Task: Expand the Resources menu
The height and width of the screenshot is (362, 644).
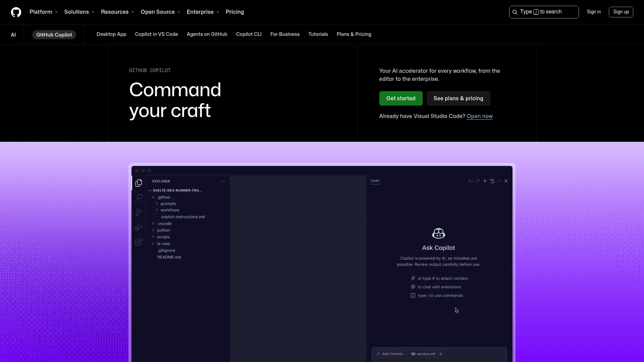Action: (x=117, y=12)
